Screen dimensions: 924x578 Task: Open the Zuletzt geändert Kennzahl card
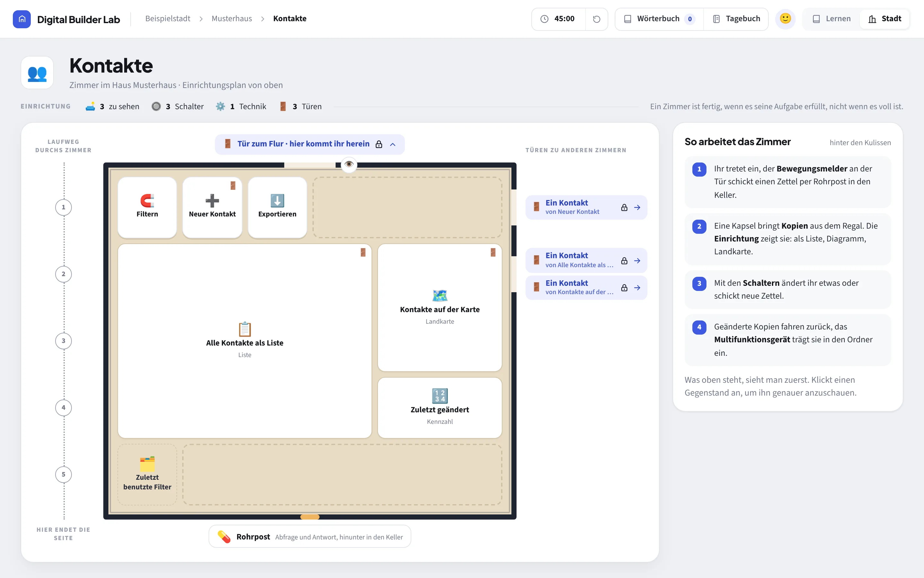[x=440, y=407]
